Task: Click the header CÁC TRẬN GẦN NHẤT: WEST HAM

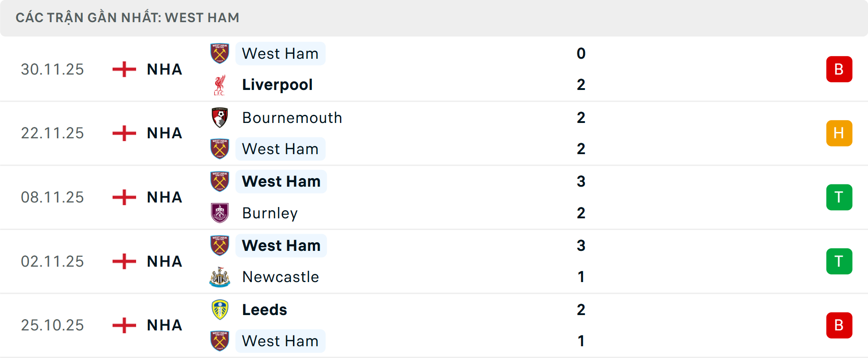Action: pos(128,17)
